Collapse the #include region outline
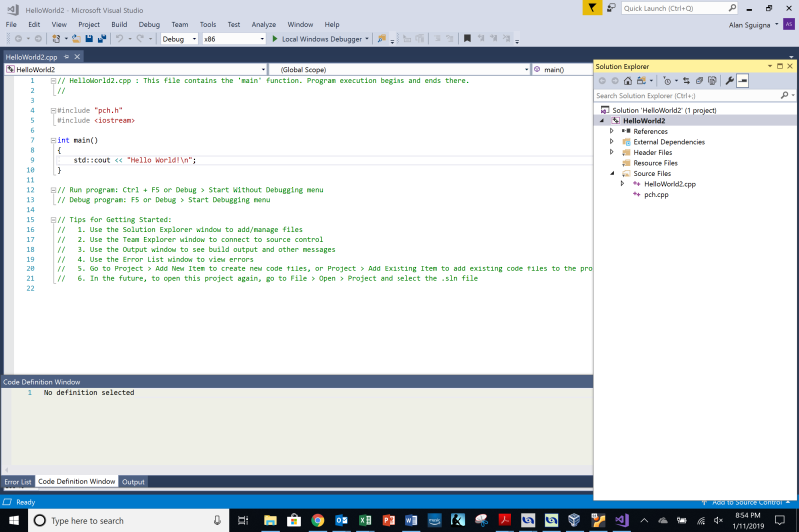Screen dimensions: 799x532 [x=53, y=110]
